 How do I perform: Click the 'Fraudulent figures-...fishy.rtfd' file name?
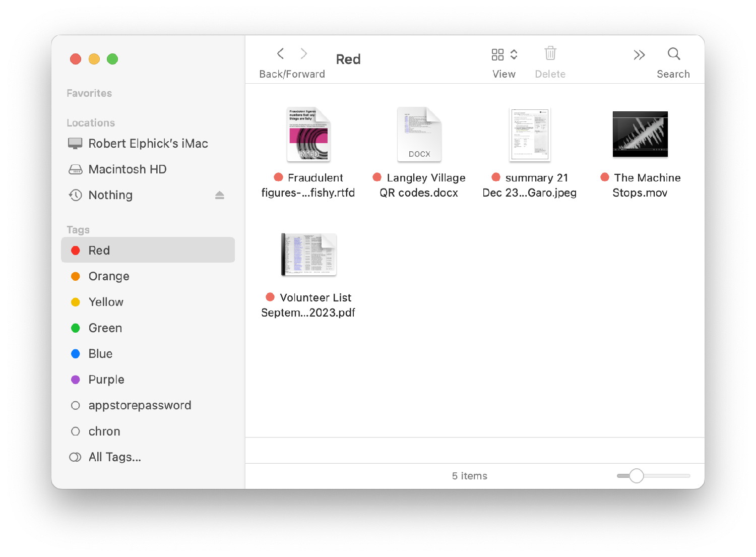(308, 185)
